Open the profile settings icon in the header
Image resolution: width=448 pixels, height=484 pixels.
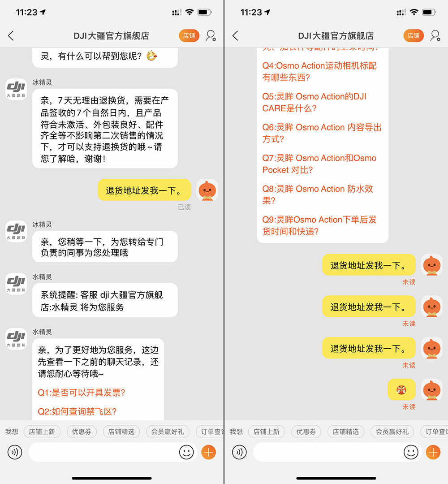tap(211, 35)
